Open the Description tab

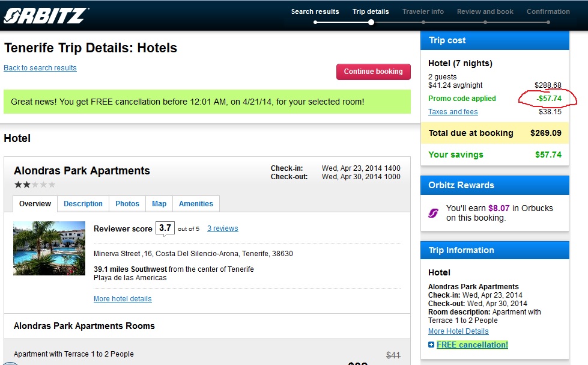[83, 203]
